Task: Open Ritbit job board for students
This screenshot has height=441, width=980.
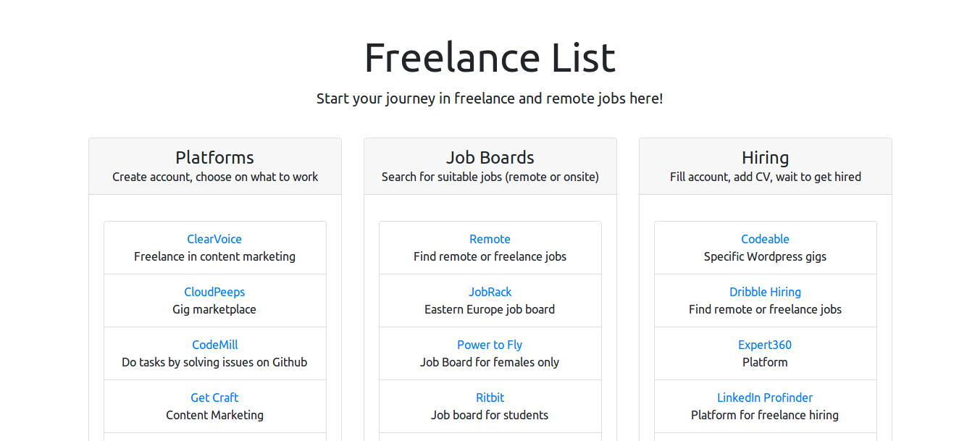Action: pyautogui.click(x=490, y=398)
